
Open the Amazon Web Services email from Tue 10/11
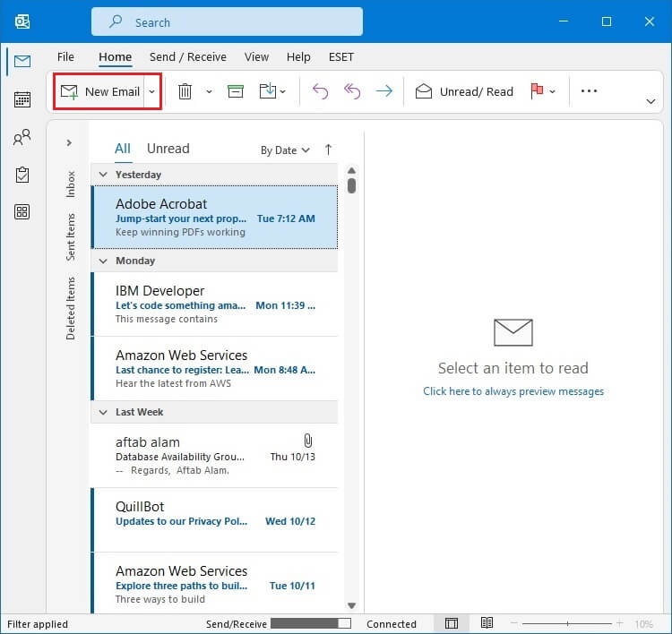point(214,584)
